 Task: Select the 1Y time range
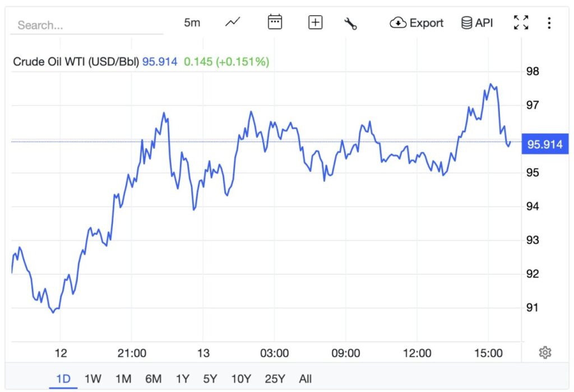coord(182,379)
